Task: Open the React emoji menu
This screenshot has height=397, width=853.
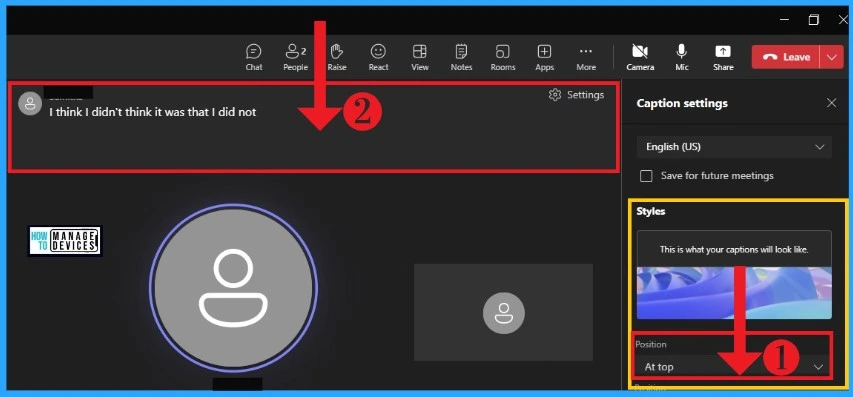Action: tap(378, 58)
